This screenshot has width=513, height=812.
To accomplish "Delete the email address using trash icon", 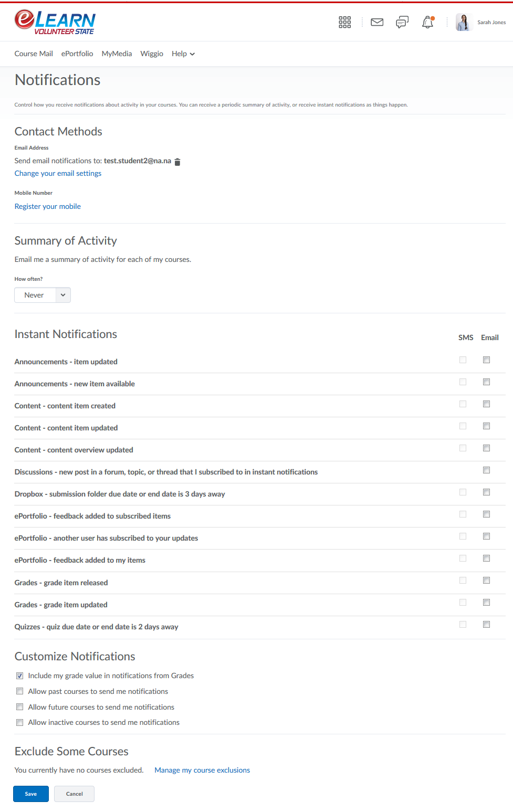I will pos(177,162).
